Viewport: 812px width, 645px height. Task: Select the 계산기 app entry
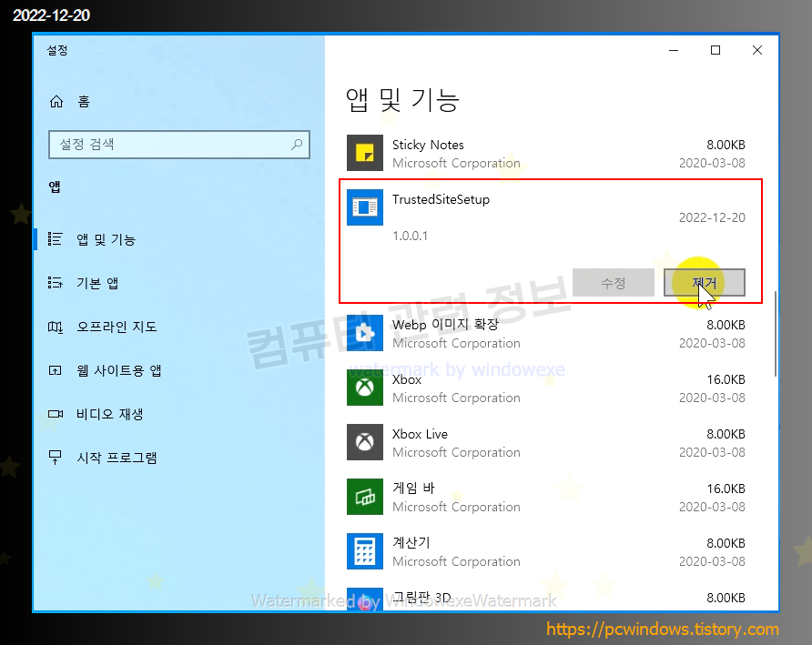pos(546,551)
